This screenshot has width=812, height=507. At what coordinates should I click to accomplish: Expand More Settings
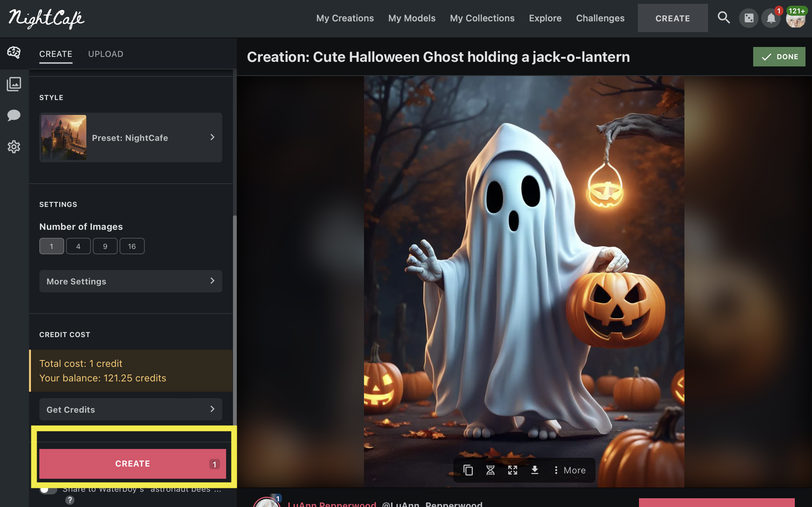coord(131,281)
